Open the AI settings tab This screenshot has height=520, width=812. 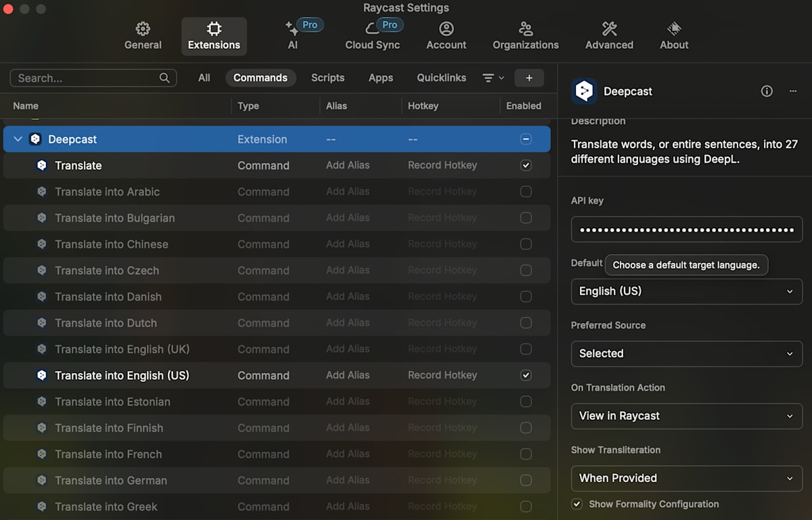tap(293, 36)
